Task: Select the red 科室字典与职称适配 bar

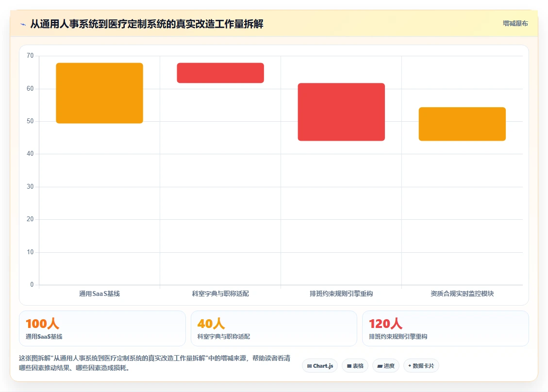Action: pos(220,73)
